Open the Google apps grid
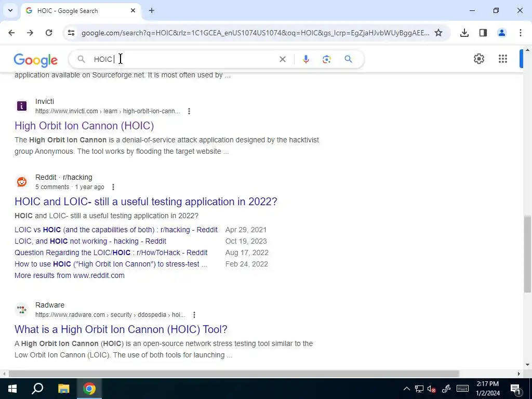Viewport: 532px width, 399px height. pyautogui.click(x=503, y=59)
